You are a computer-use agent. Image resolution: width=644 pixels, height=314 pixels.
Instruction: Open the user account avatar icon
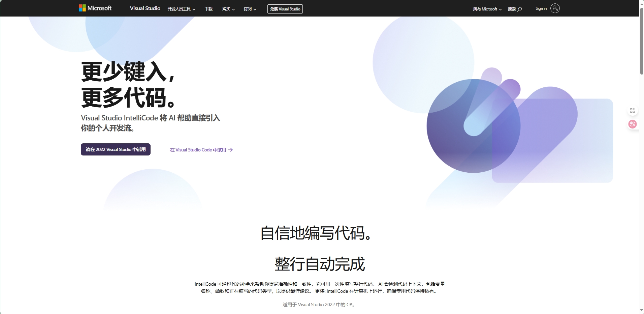(x=555, y=8)
